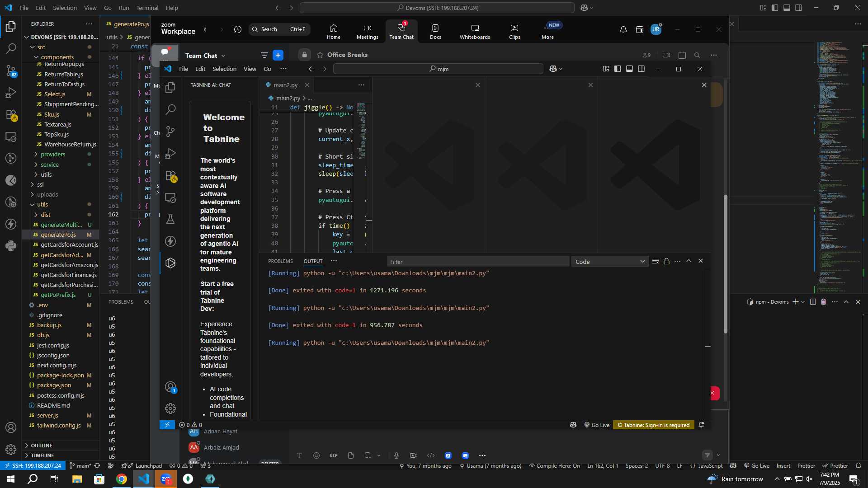Click the Zoom new chat plus button

278,55
